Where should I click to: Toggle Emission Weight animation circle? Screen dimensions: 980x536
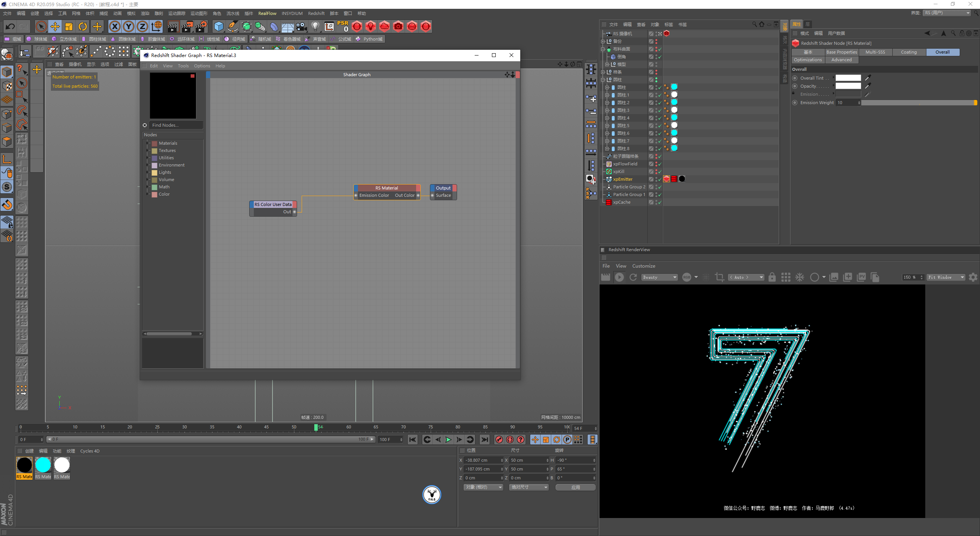tap(795, 103)
